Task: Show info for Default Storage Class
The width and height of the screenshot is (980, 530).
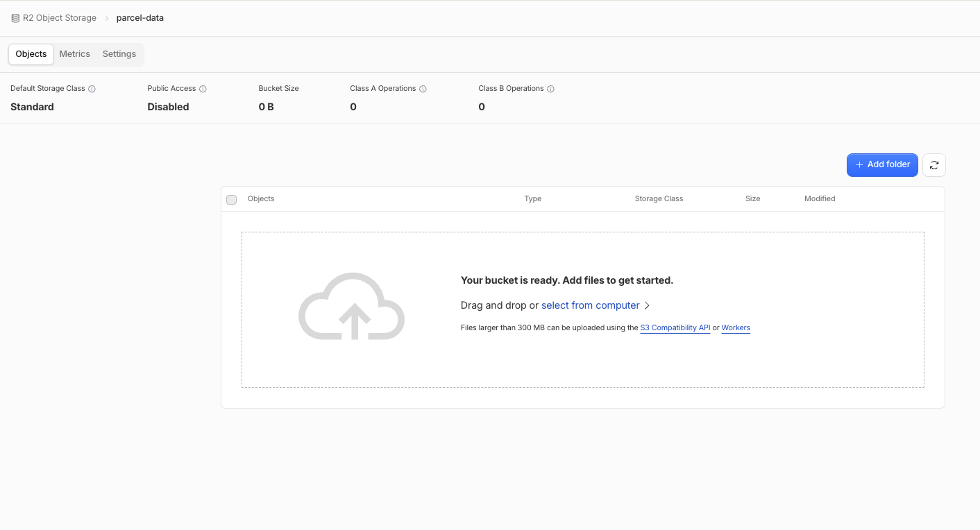Action: coord(92,89)
